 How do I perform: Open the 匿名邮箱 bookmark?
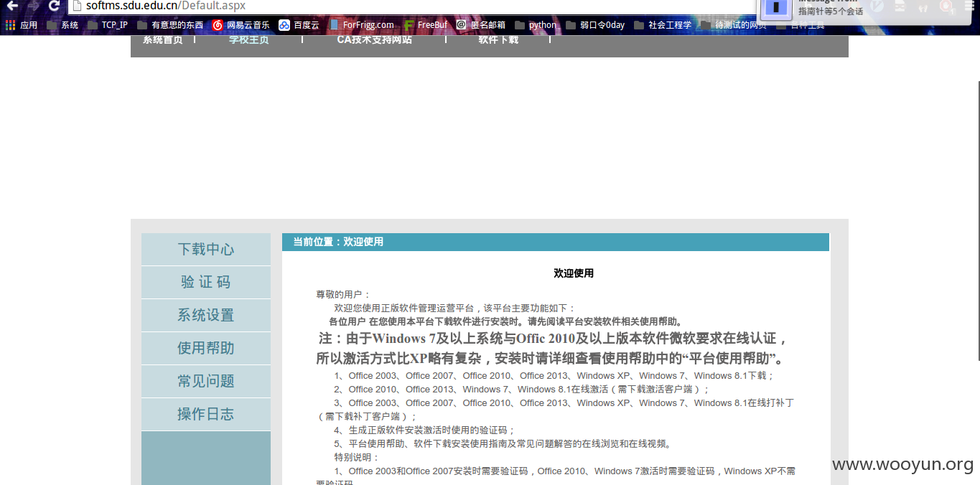tap(480, 25)
